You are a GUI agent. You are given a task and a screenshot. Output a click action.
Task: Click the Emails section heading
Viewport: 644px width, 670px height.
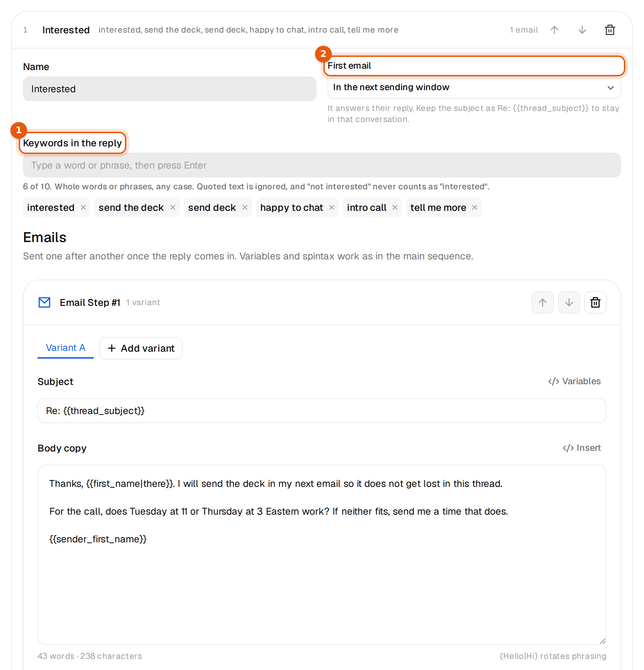click(x=45, y=238)
